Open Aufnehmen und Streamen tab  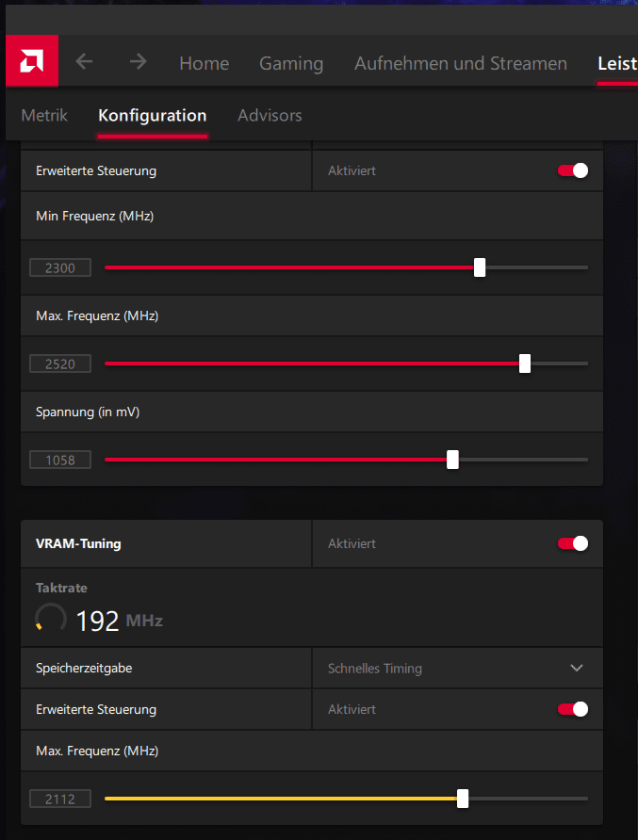pos(460,63)
